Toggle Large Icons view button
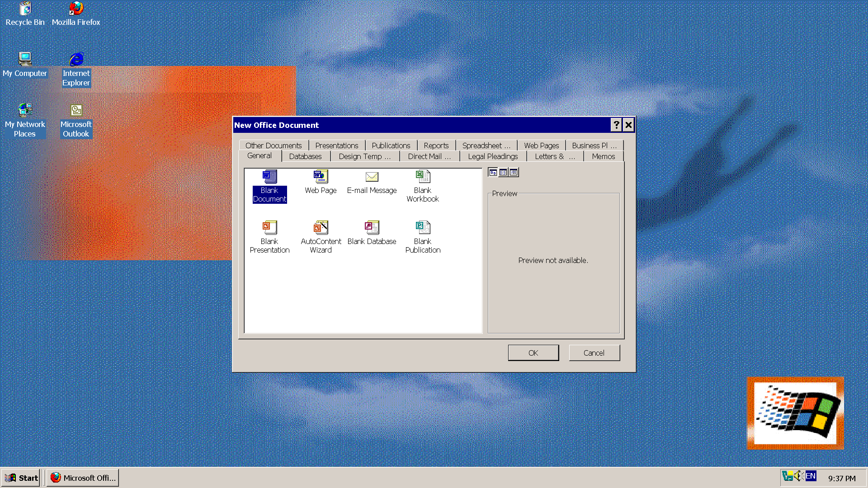868x488 pixels. (x=493, y=173)
